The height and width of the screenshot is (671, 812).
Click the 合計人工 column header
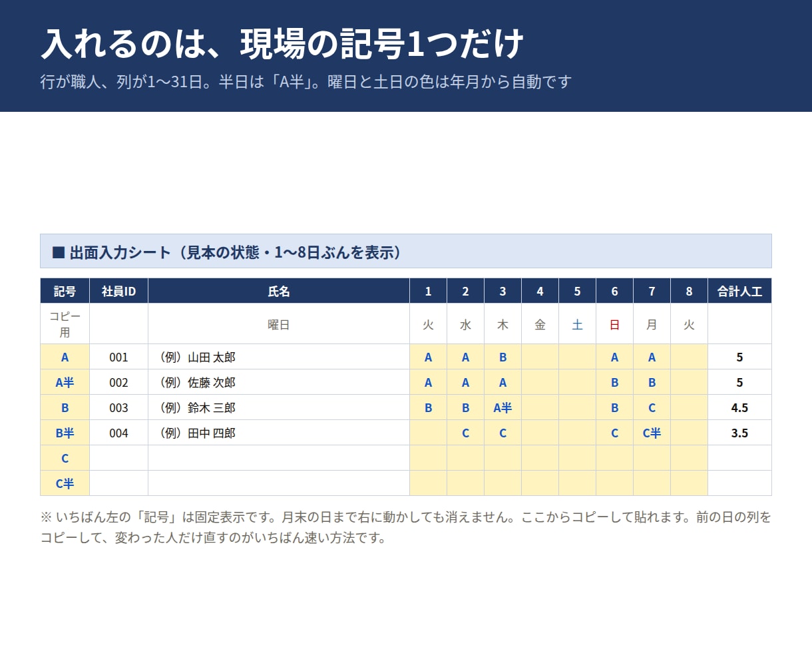tap(739, 291)
